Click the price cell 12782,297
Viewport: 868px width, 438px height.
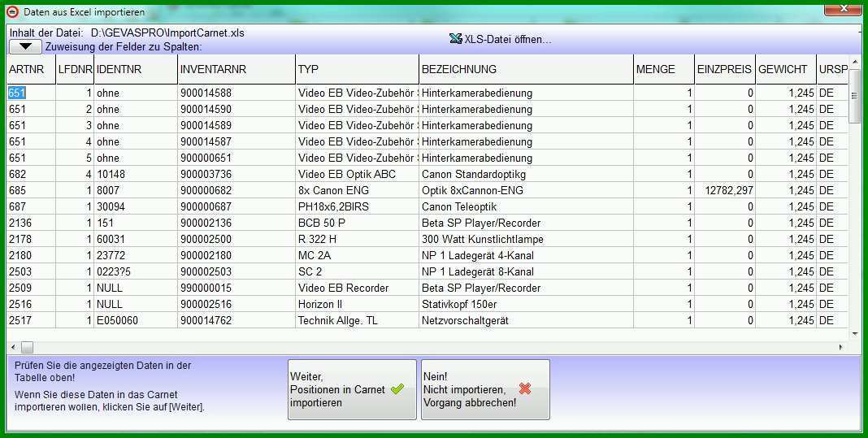pyautogui.click(x=725, y=190)
